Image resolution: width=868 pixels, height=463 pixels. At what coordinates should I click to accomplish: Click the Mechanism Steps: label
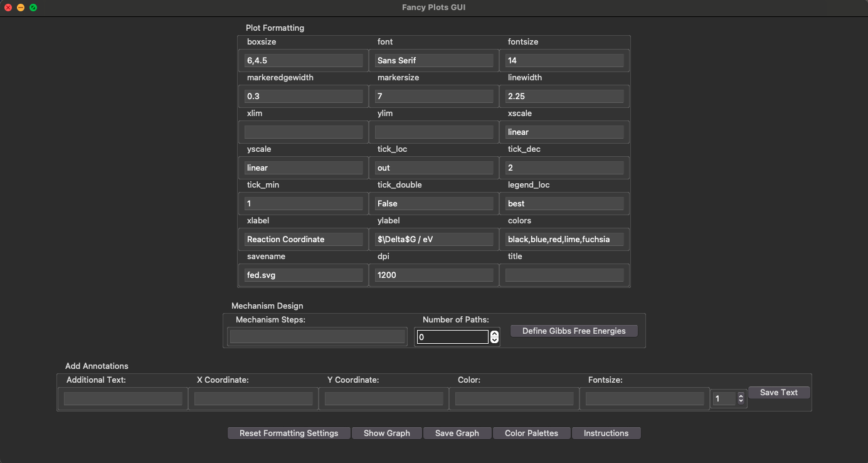click(x=270, y=319)
